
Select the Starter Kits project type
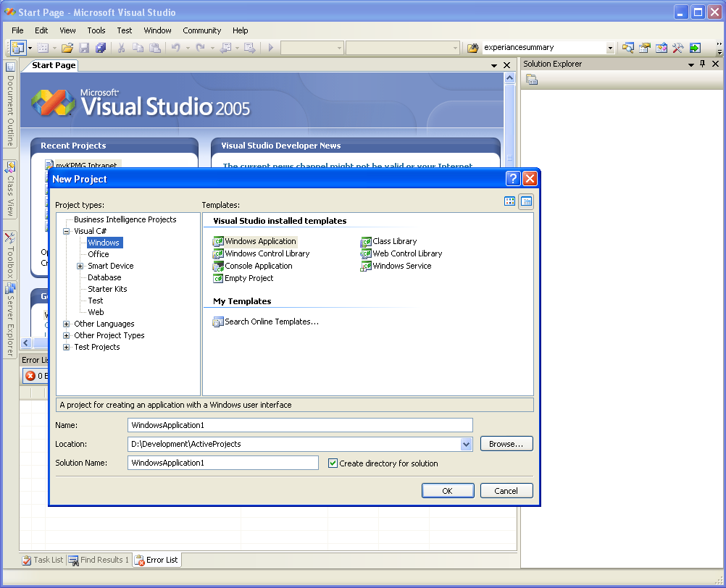tap(107, 289)
